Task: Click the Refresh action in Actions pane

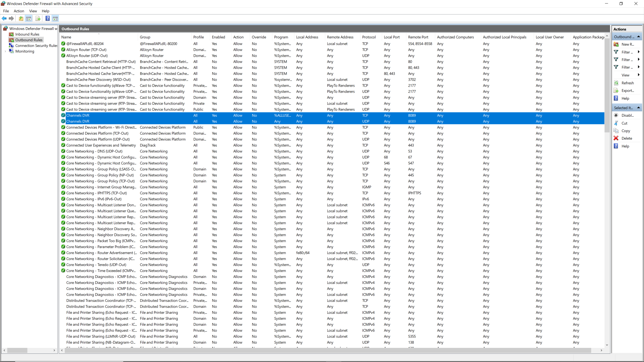Action: pos(627,83)
